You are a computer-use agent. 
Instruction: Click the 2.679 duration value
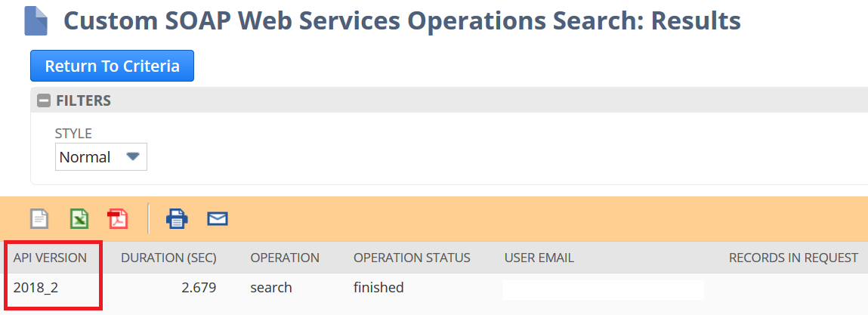[199, 288]
